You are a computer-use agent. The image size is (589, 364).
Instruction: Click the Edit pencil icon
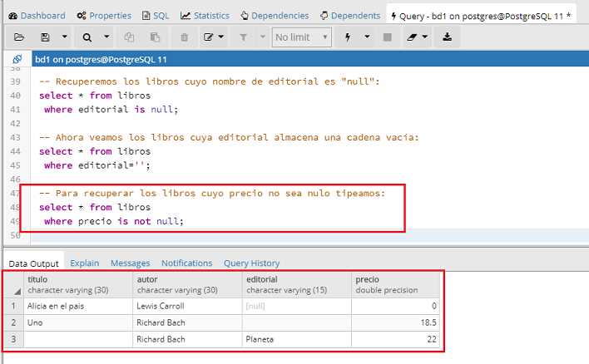pyautogui.click(x=208, y=37)
